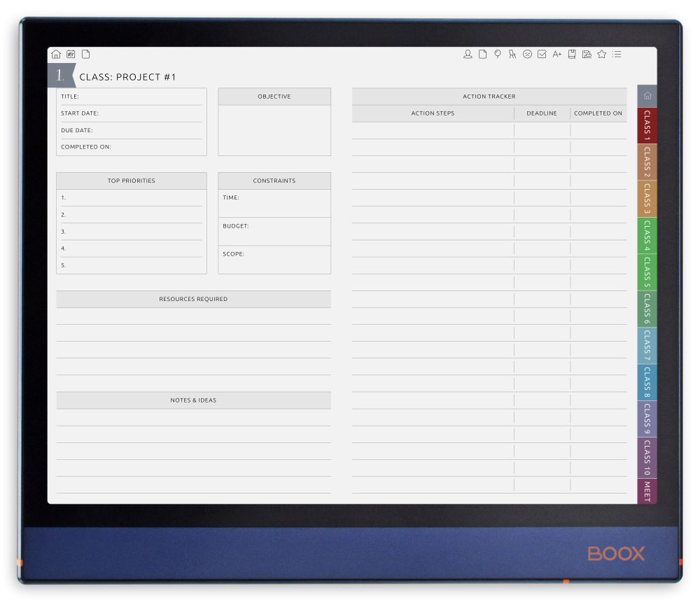Viewport: 700px width, 602px height.
Task: Open the classroom chair icon
Action: 512,54
